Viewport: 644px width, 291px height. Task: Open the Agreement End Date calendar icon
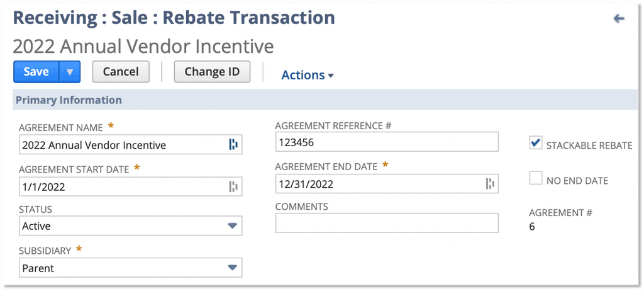click(x=490, y=183)
